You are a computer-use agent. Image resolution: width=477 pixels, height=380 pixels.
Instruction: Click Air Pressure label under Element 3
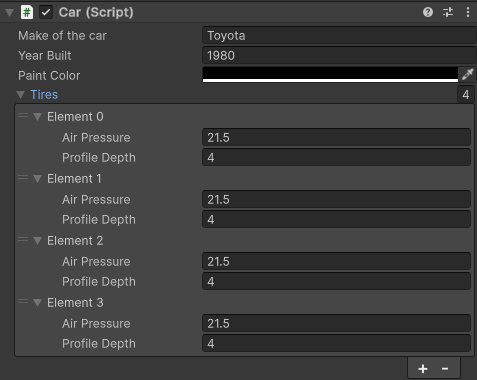tap(96, 324)
